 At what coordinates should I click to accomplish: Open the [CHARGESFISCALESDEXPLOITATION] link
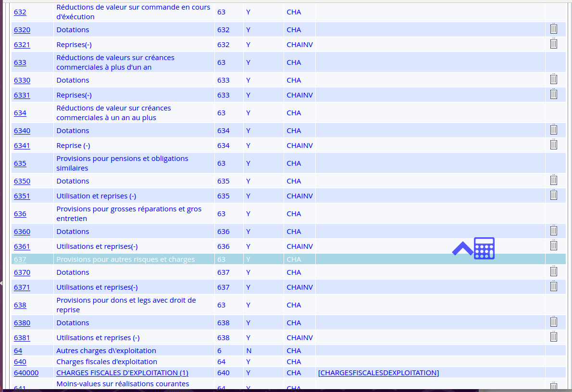click(x=378, y=373)
